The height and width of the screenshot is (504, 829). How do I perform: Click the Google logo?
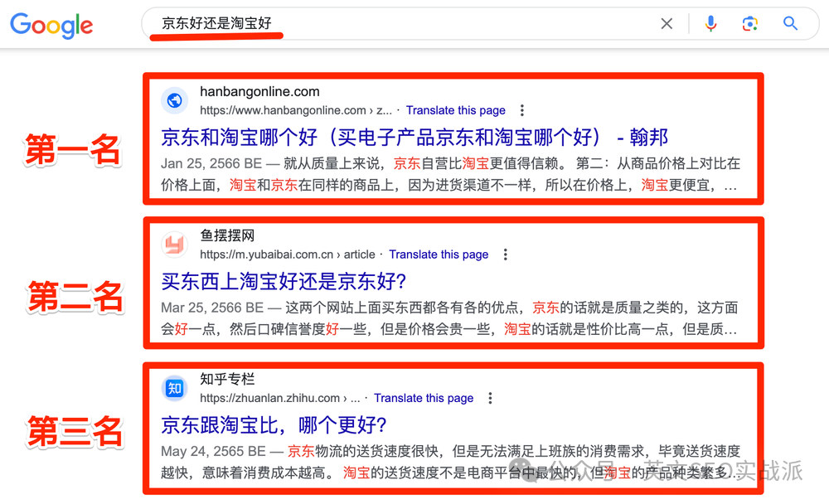(x=51, y=25)
